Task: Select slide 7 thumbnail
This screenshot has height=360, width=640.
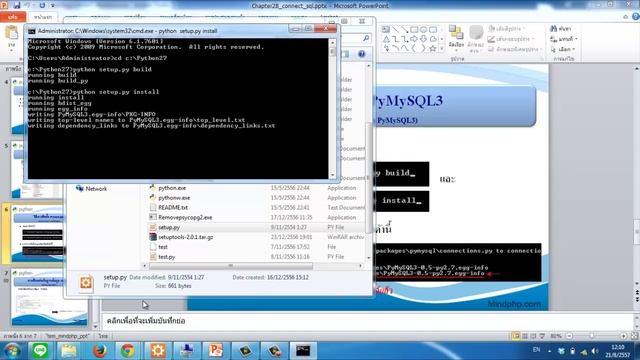Action: tap(49, 297)
